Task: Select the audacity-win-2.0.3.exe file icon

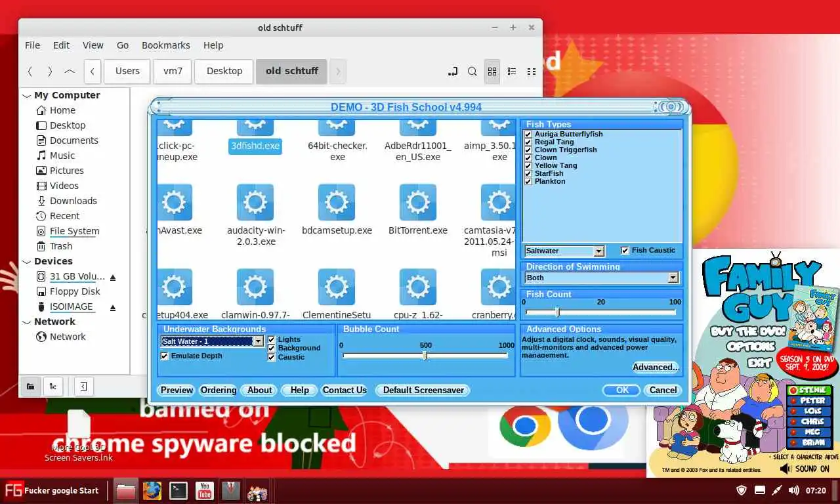Action: click(255, 202)
